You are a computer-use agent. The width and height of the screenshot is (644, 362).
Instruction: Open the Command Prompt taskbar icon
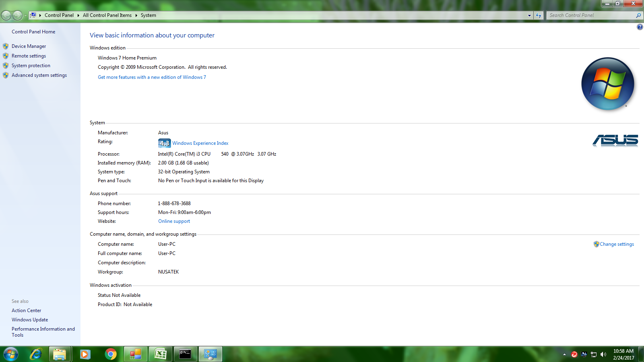(x=185, y=354)
